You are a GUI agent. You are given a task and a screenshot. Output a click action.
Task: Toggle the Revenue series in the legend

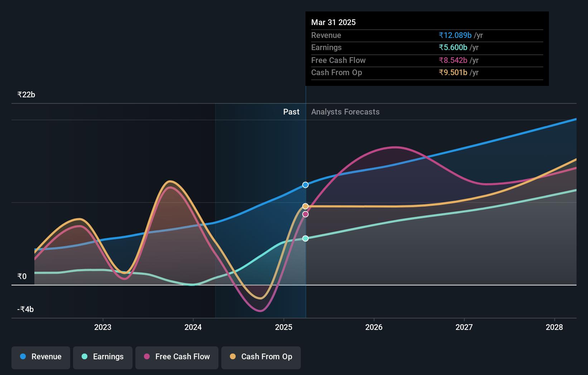click(41, 357)
